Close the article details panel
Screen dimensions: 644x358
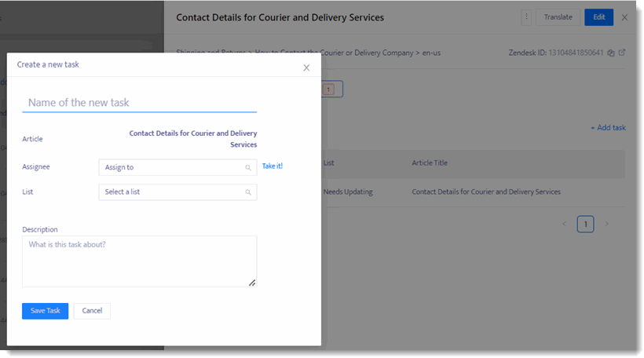click(624, 17)
